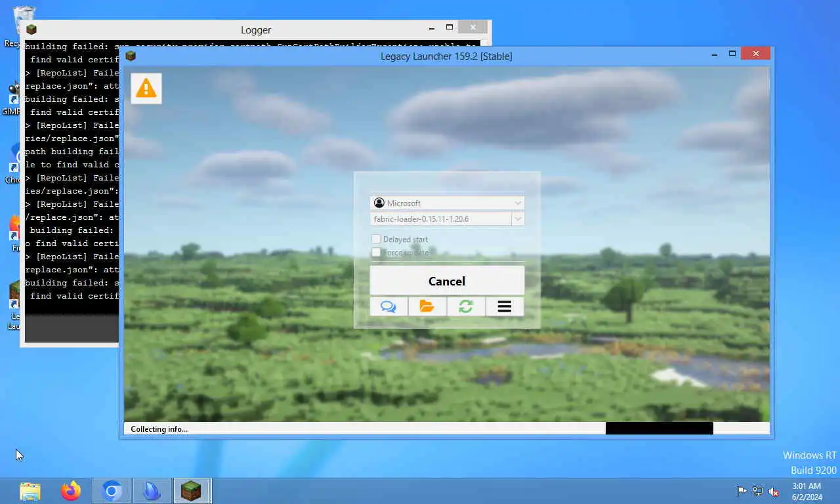This screenshot has height=504, width=840.
Task: Minimize the Legacy Launcher window
Action: 715,54
